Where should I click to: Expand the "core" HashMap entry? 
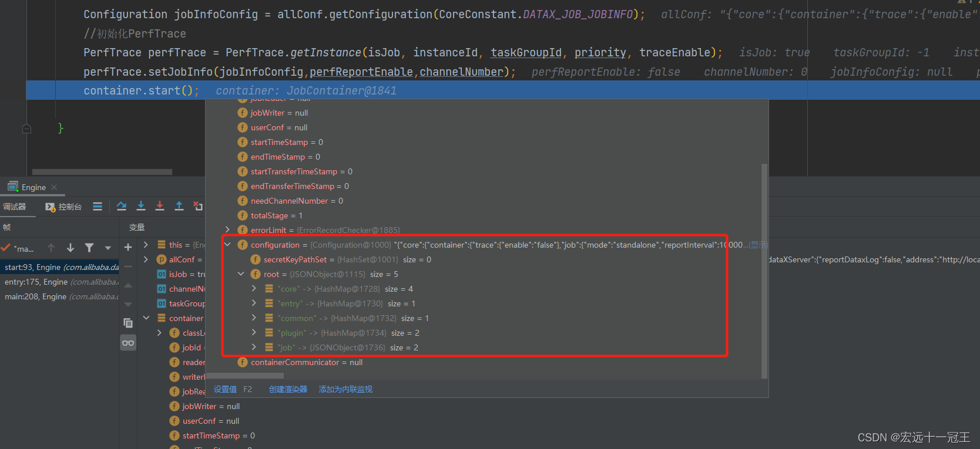[x=254, y=289]
